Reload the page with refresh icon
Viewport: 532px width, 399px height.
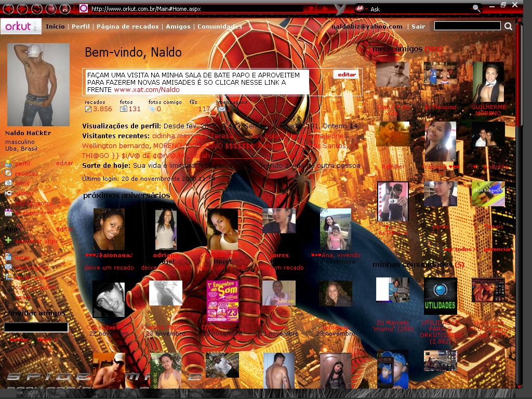click(37, 8)
